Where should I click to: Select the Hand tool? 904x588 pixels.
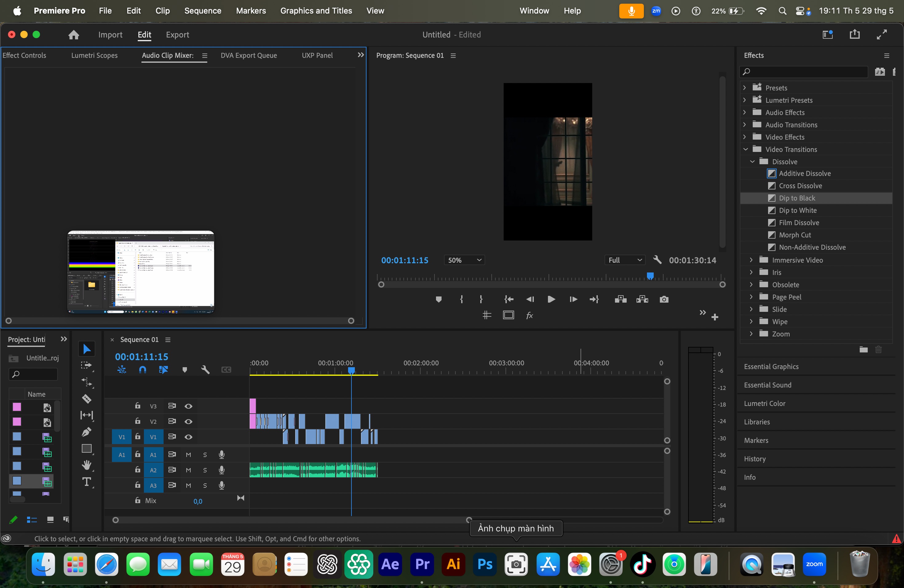tap(87, 465)
